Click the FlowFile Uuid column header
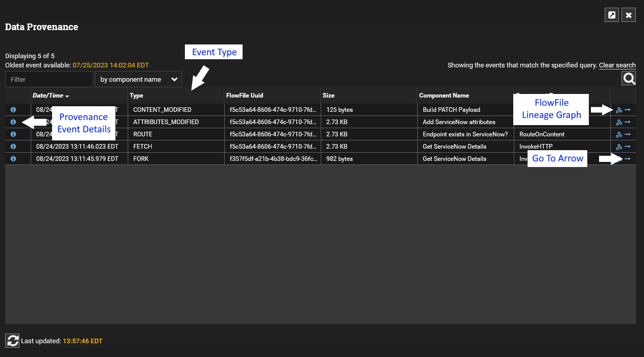The image size is (644, 357). click(x=244, y=96)
